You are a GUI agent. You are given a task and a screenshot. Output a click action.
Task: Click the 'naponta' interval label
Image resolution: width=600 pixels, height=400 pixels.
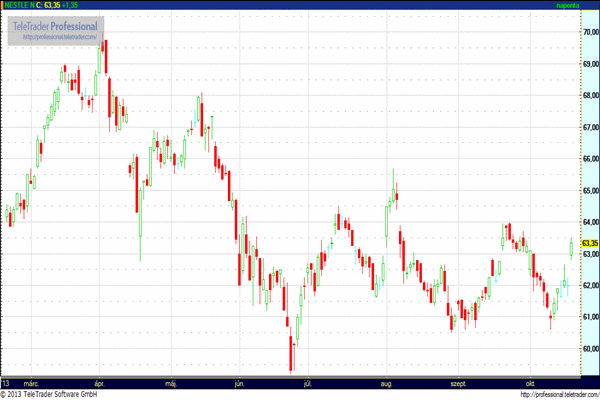coord(567,5)
